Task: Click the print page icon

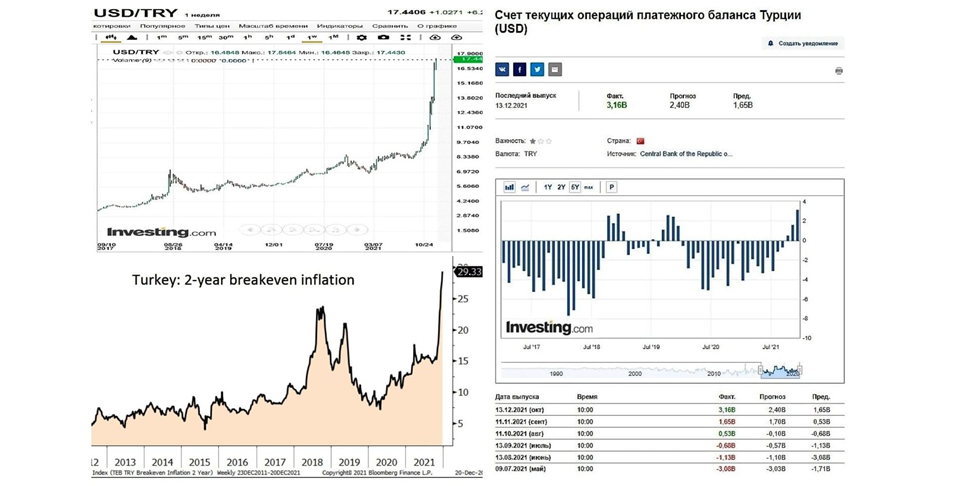Action: pyautogui.click(x=839, y=71)
